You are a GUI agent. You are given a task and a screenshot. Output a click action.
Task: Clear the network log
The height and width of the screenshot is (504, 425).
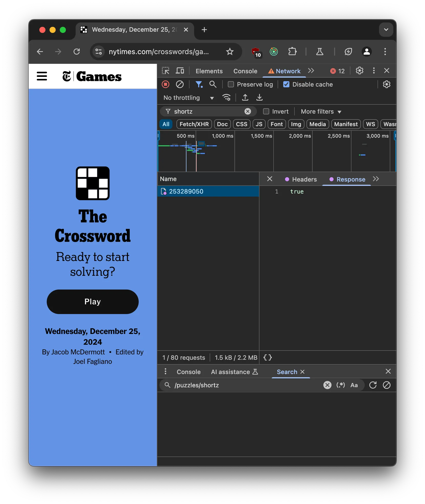[x=180, y=84]
